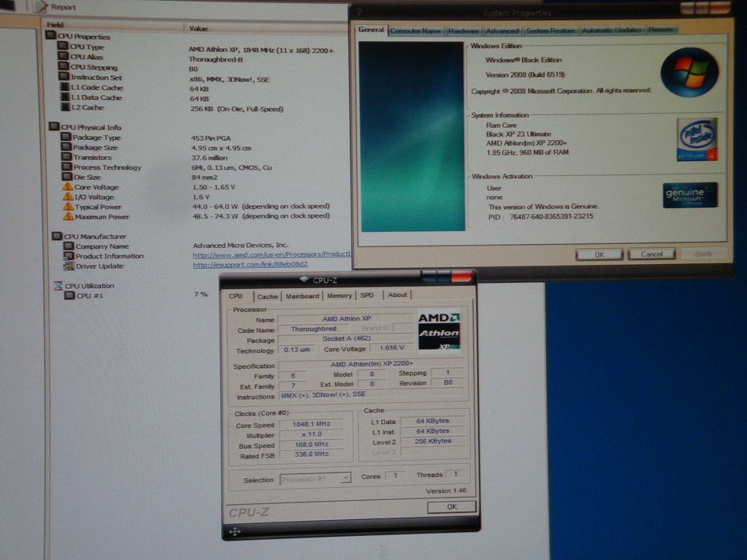
Task: Open the SPD tab in CPU-Z
Action: point(367,295)
